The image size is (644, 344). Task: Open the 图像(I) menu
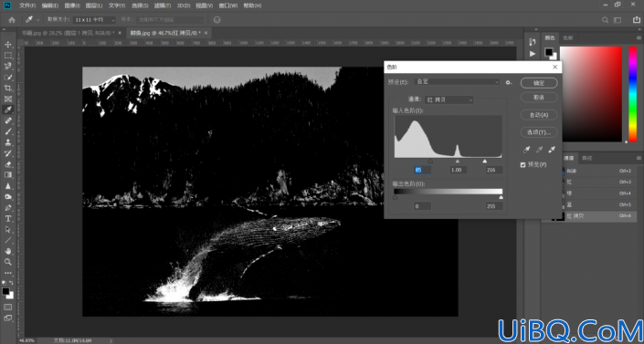72,5
